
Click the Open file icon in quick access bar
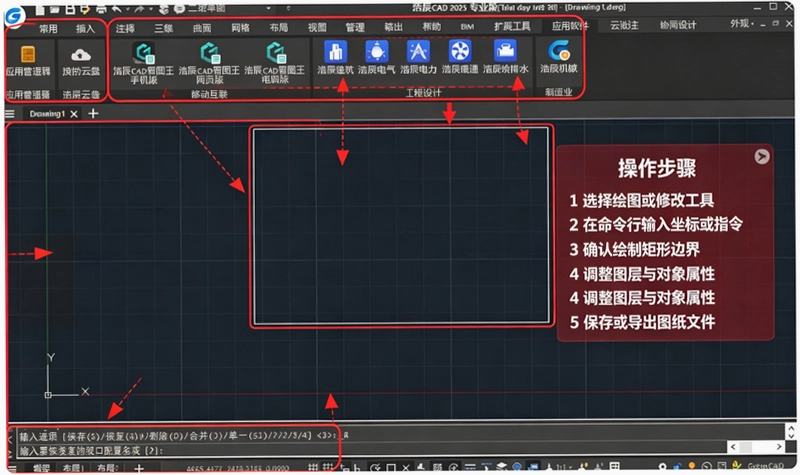(x=55, y=9)
